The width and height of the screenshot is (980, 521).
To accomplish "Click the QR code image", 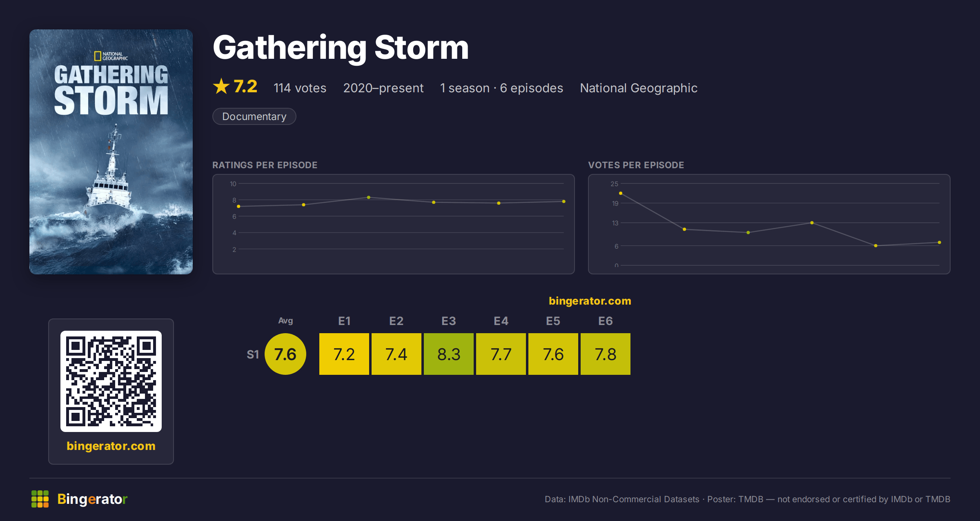I will pyautogui.click(x=111, y=381).
